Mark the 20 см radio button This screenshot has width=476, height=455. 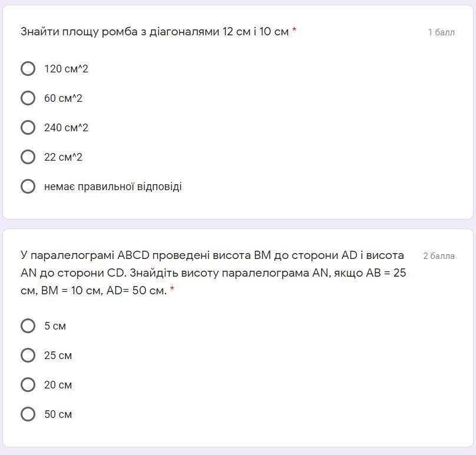[x=28, y=385]
